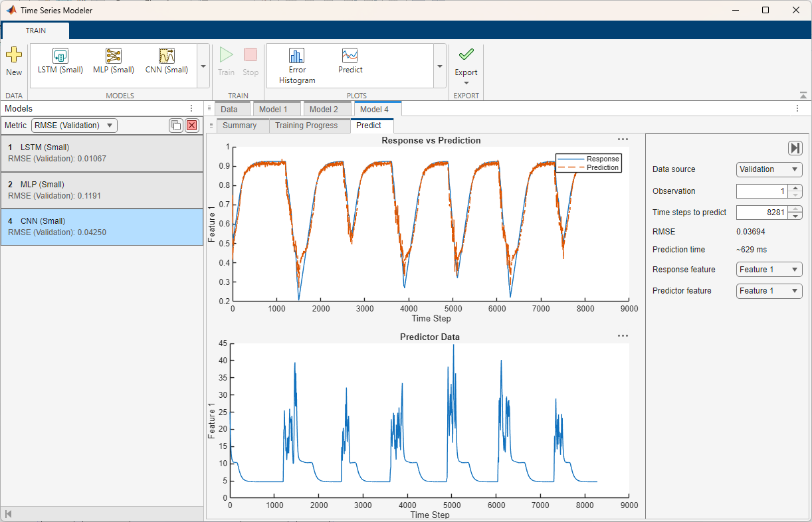Expand the Plots gallery overflow arrow

pyautogui.click(x=440, y=66)
